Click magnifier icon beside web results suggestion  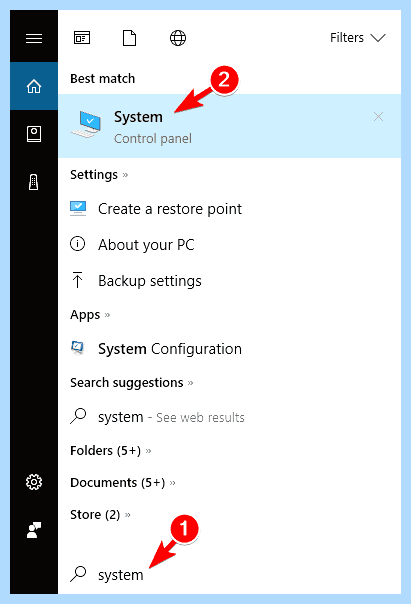78,416
